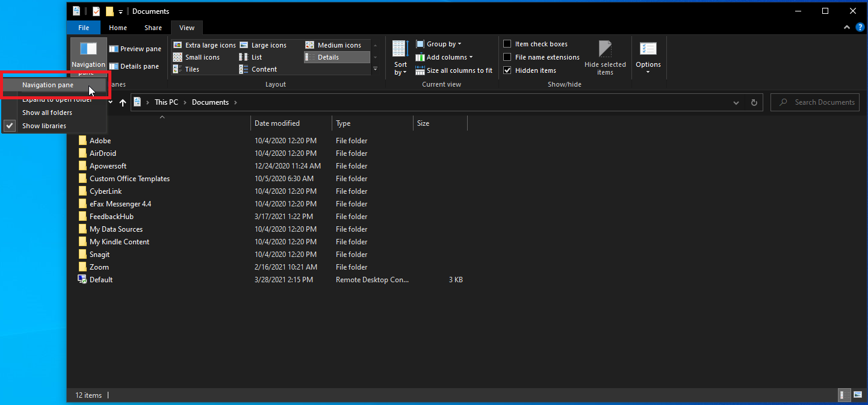Select the View tab
This screenshot has height=405, width=868.
[x=187, y=28]
